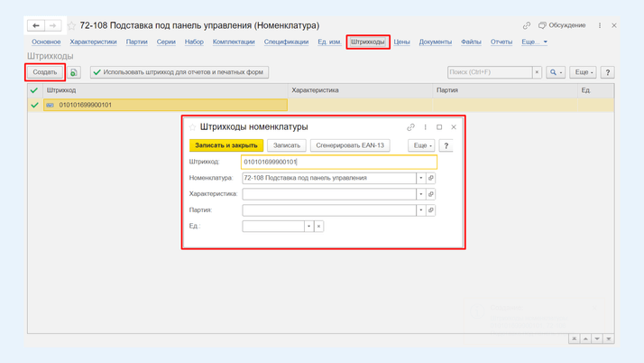This screenshot has height=363, width=644.
Task: Open the Отчеты tab
Action: click(501, 42)
